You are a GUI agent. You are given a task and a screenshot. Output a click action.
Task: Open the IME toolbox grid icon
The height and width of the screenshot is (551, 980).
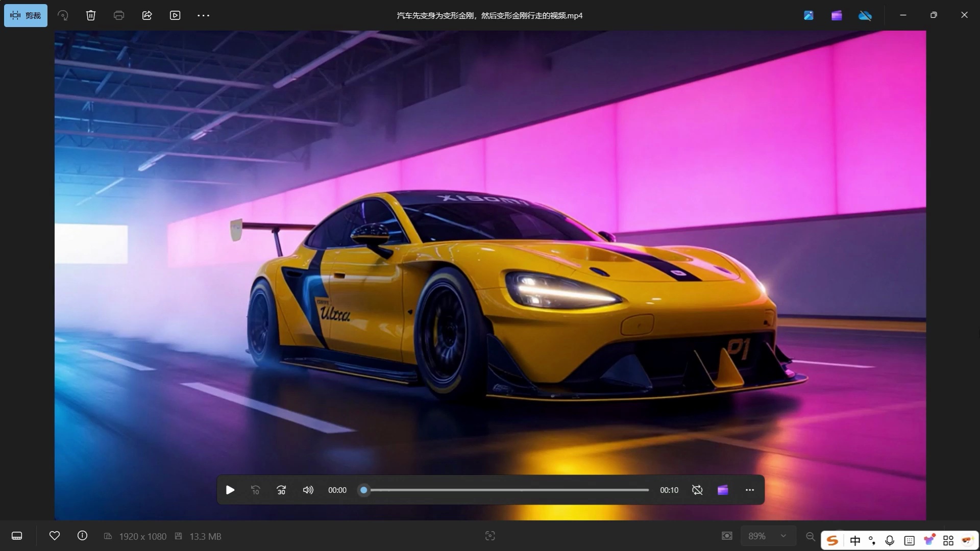pos(948,540)
